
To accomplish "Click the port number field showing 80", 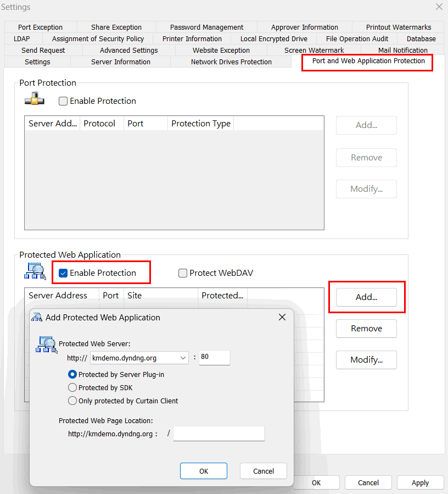I will [x=214, y=357].
